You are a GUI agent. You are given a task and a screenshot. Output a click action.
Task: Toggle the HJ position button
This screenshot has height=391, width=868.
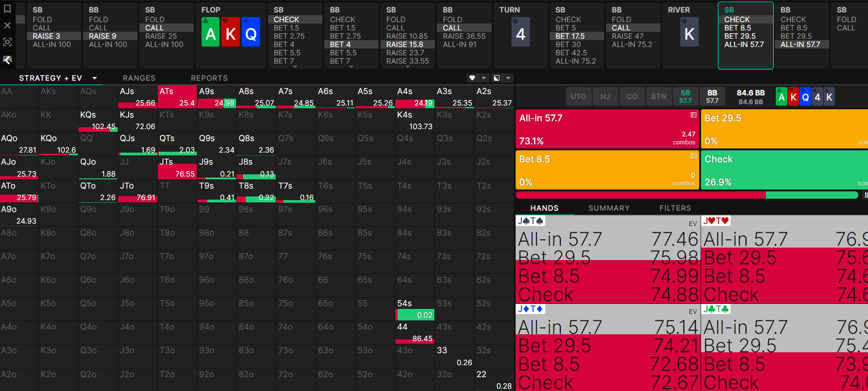[x=605, y=96]
